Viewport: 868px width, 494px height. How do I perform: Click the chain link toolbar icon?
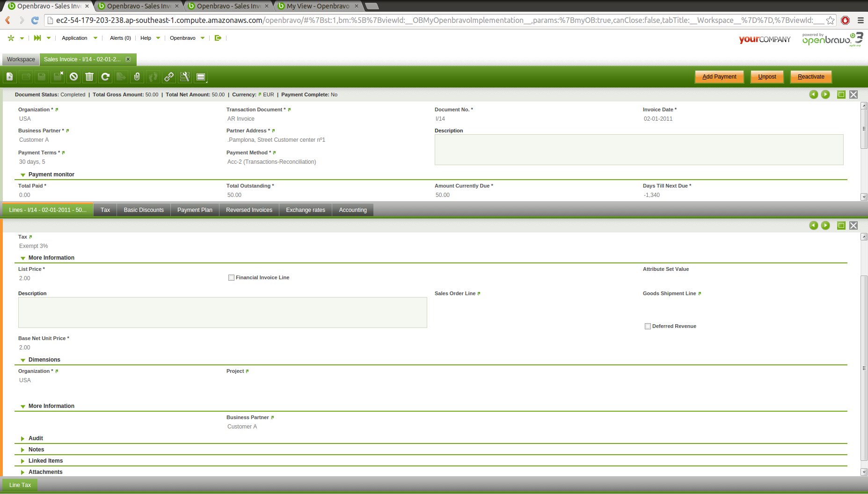point(169,77)
